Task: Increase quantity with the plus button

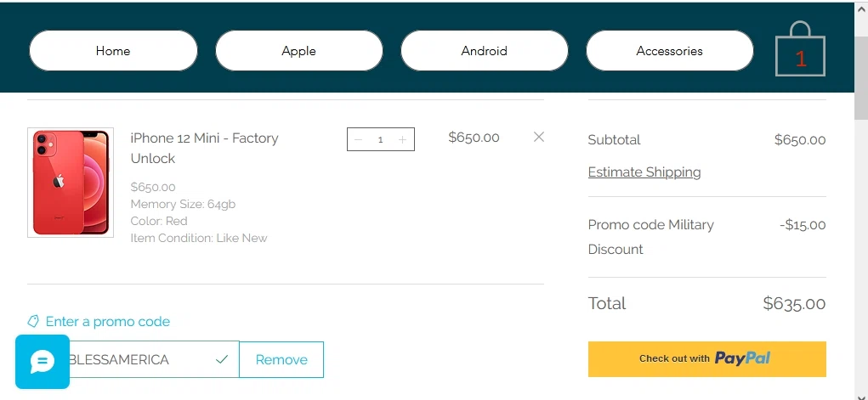Action: pos(402,139)
